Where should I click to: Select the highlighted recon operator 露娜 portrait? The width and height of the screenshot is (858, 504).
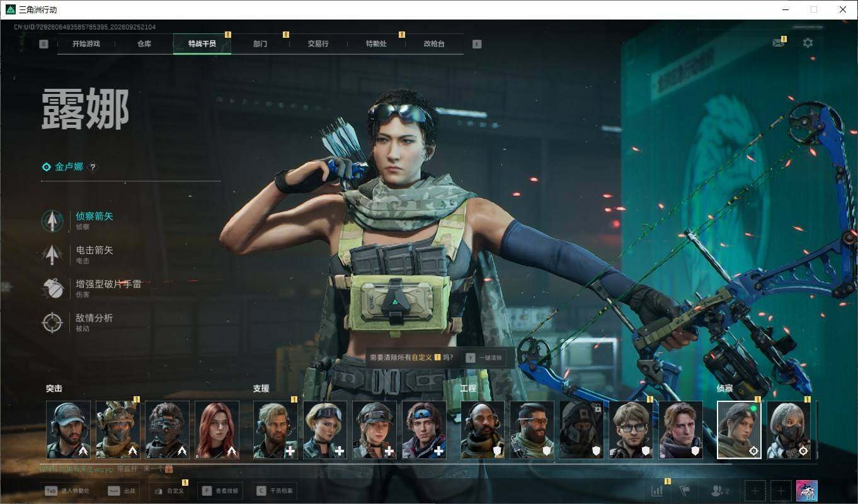739,430
